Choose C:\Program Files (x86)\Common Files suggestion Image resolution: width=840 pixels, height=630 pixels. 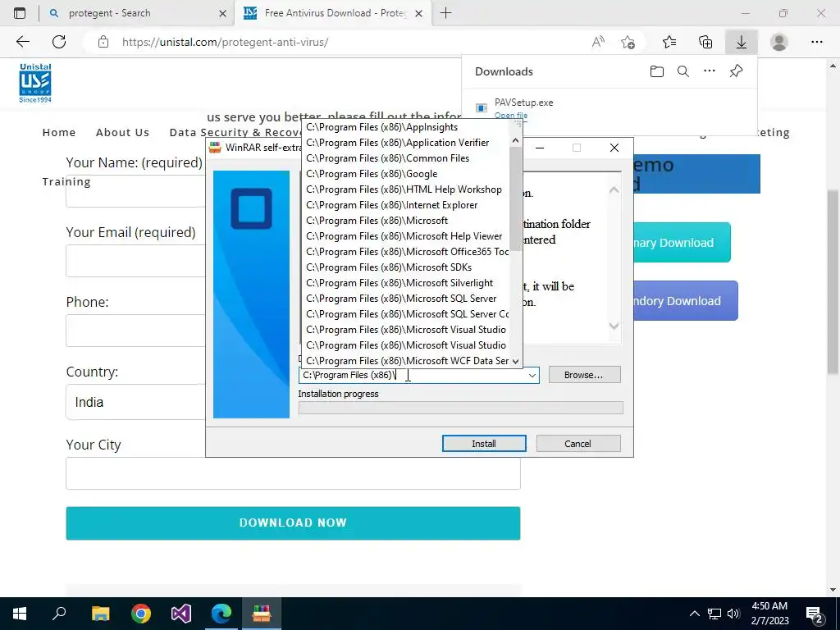(406, 158)
